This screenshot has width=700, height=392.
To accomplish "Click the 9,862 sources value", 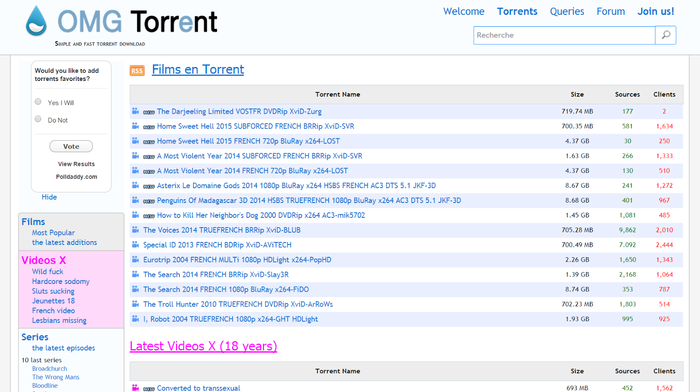I will tap(627, 230).
